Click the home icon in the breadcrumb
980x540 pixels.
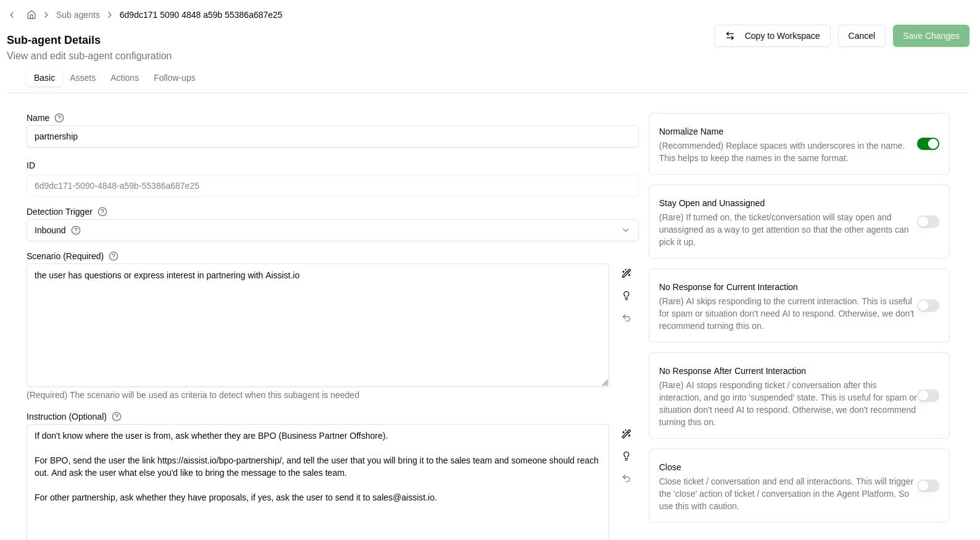click(x=31, y=15)
